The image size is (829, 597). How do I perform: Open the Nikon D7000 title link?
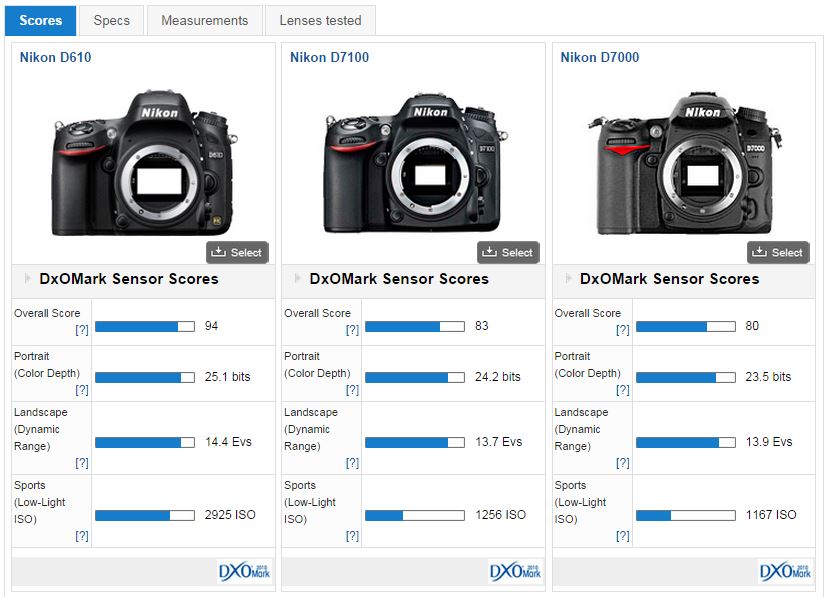point(600,57)
